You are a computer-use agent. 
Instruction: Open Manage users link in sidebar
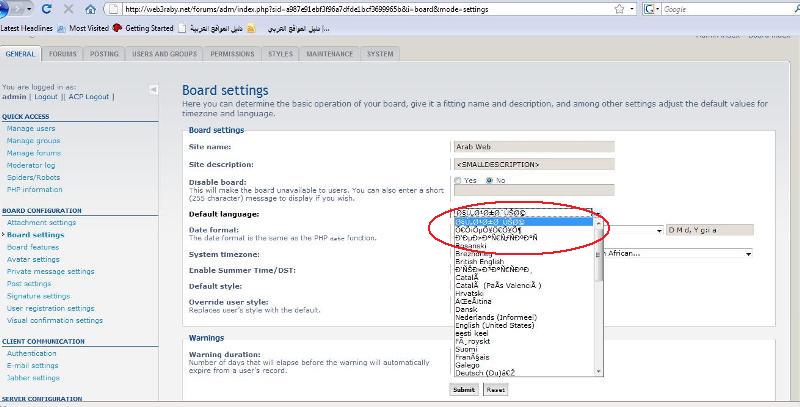tap(31, 129)
